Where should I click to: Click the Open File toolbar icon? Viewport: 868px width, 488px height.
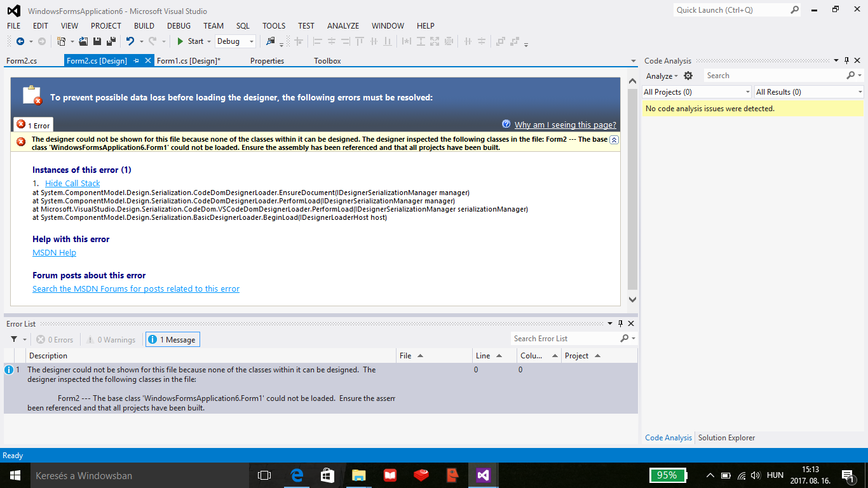pos(83,41)
